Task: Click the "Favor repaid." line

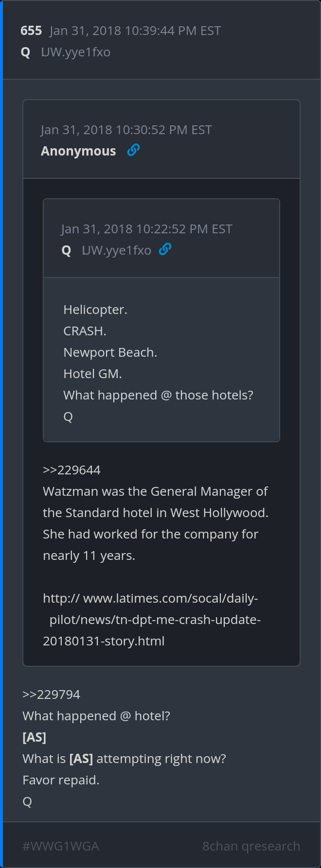Action: coord(61,780)
